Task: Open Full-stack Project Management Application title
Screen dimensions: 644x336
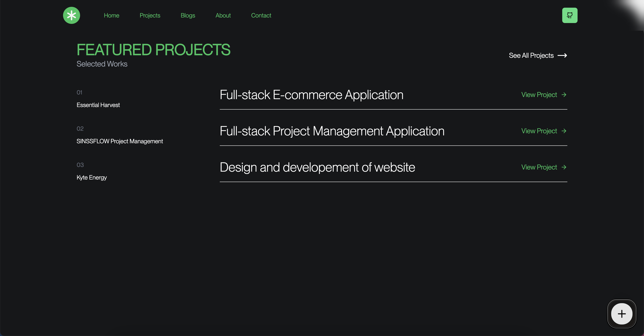Action: pos(332,131)
